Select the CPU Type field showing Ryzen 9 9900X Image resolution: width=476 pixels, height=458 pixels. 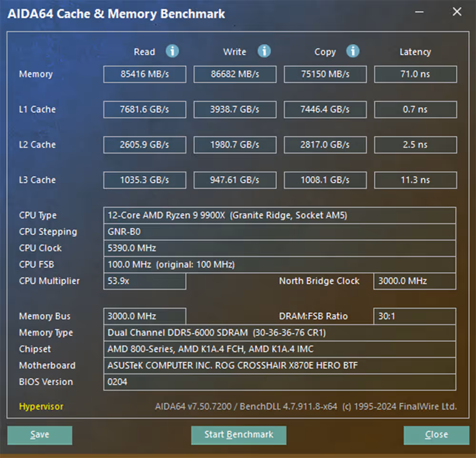click(279, 215)
